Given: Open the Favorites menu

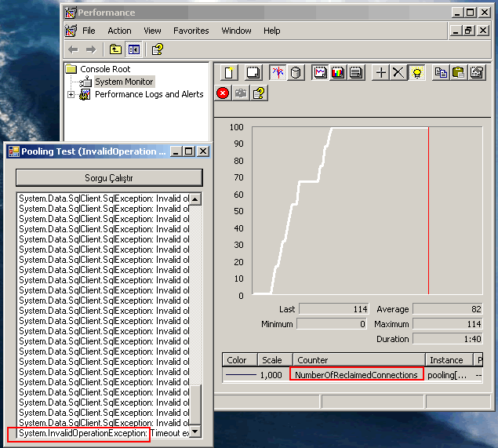Looking at the screenshot, I should tap(191, 31).
